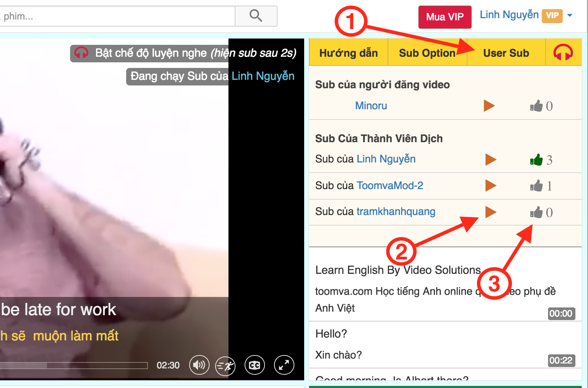This screenshot has height=388, width=588.
Task: Like the tramkhanhquang subtitle
Action: coord(536,212)
